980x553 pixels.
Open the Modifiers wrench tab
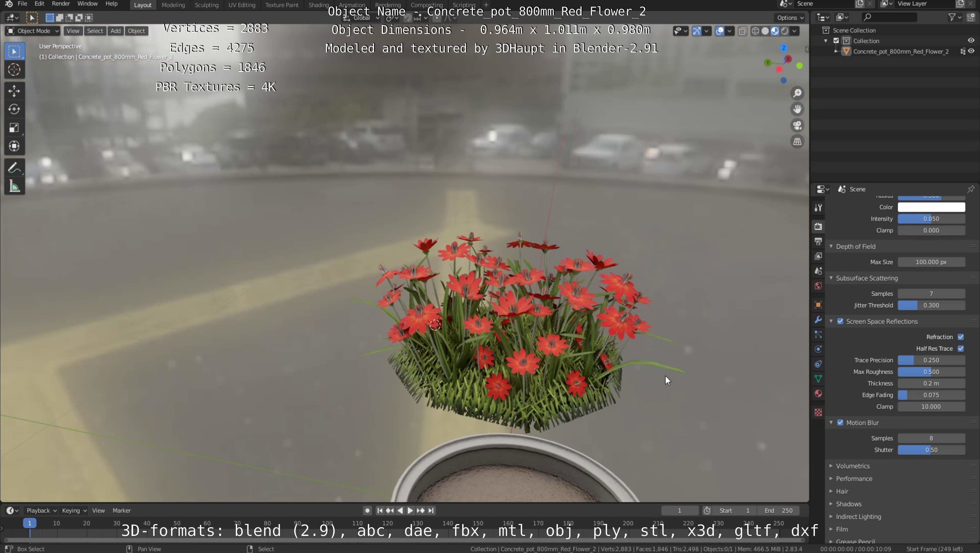pos(818,320)
